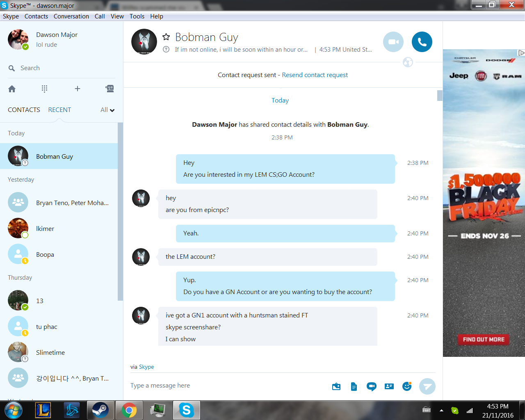Click the send photo icon
The height and width of the screenshot is (420, 525).
[336, 386]
